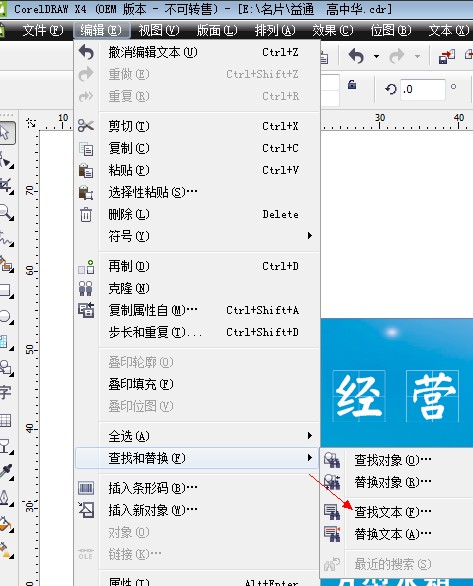Click the toolbar Undo button
The width and height of the screenshot is (473, 586).
tap(356, 56)
